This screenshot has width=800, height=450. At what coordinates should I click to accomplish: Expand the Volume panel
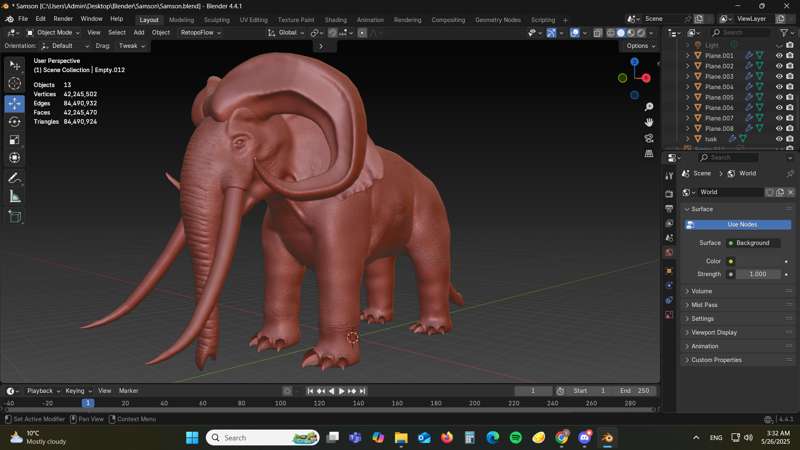tap(702, 291)
